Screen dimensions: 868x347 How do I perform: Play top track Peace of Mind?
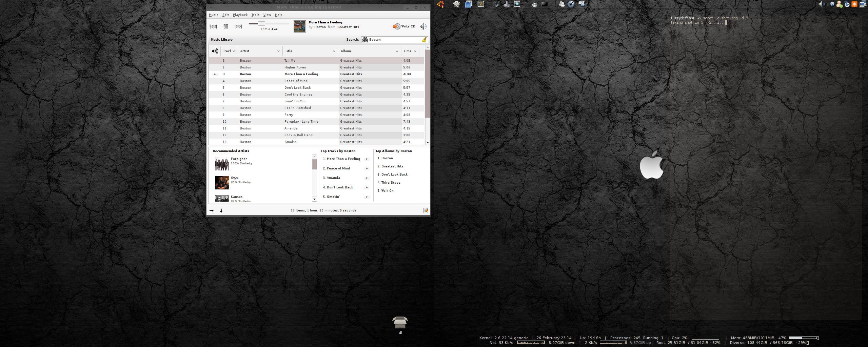point(367,168)
